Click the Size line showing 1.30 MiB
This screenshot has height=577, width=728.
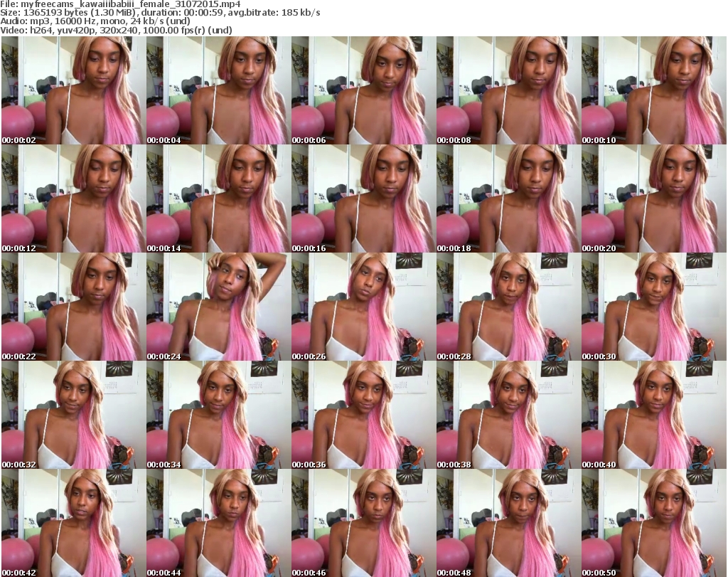pyautogui.click(x=160, y=13)
